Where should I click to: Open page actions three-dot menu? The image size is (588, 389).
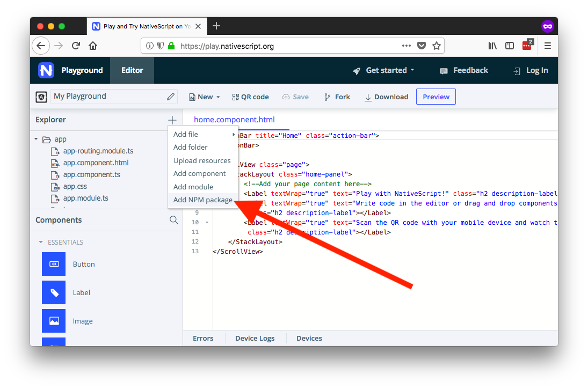[406, 46]
